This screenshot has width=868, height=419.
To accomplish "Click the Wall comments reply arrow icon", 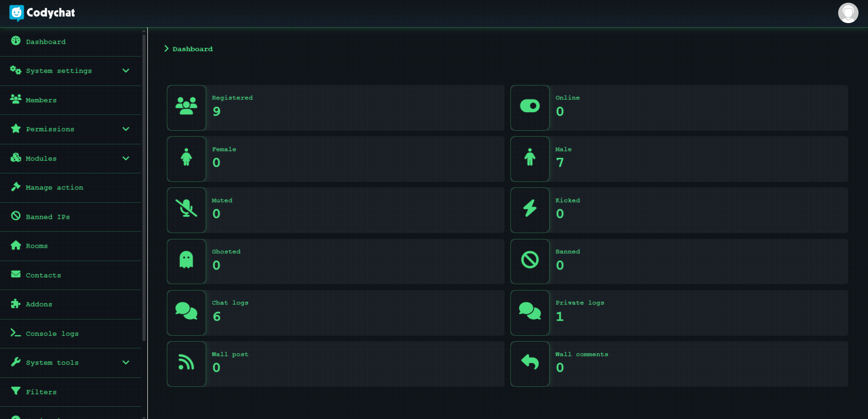I will (530, 362).
